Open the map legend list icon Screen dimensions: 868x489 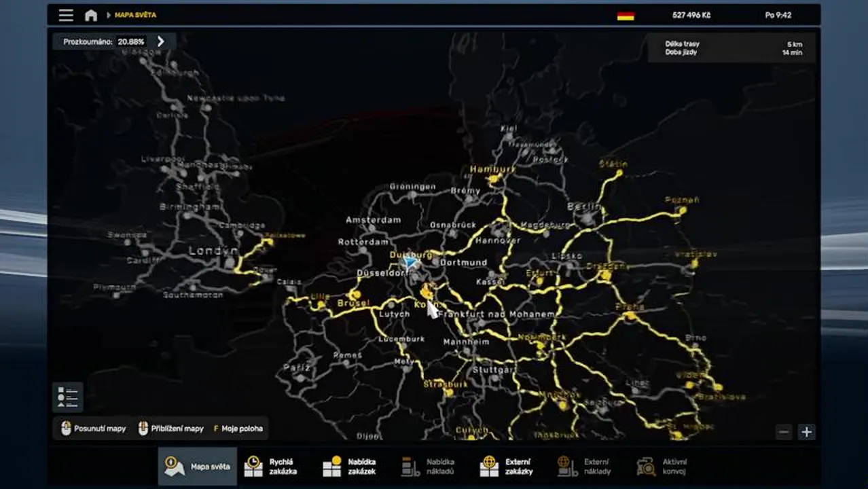67,397
